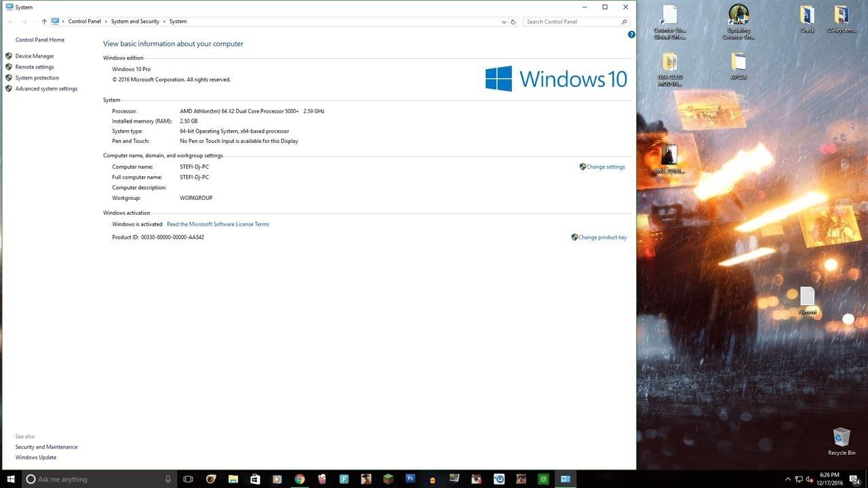Click the Cortana microphone icon

click(x=168, y=479)
